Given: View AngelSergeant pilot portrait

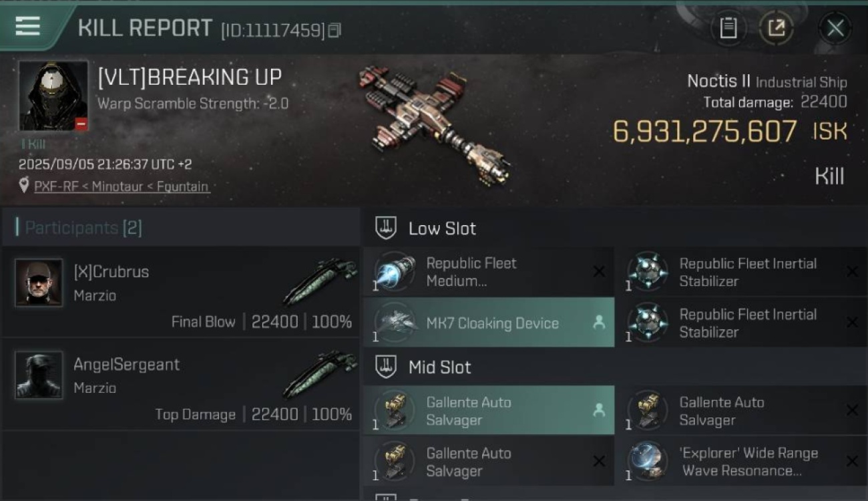Looking at the screenshot, I should pyautogui.click(x=39, y=375).
